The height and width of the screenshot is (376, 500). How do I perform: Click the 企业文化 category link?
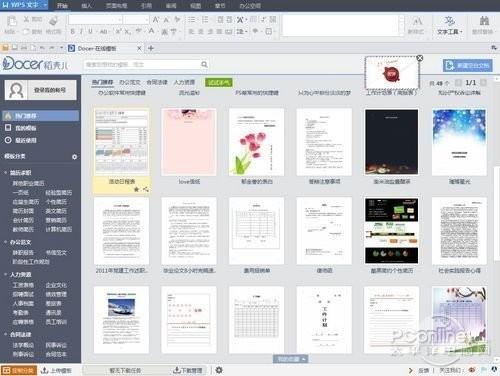[x=56, y=285]
